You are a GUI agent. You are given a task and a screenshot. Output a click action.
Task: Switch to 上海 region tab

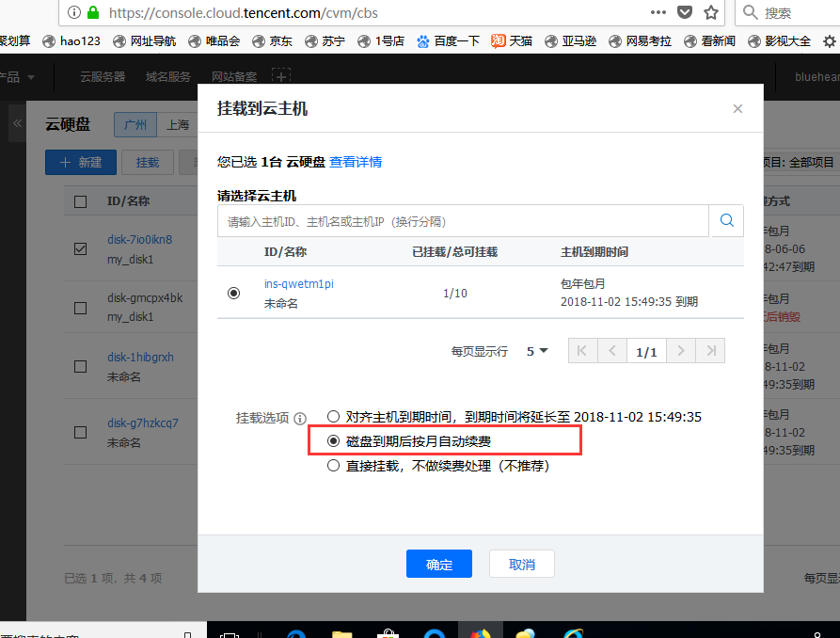[178, 125]
